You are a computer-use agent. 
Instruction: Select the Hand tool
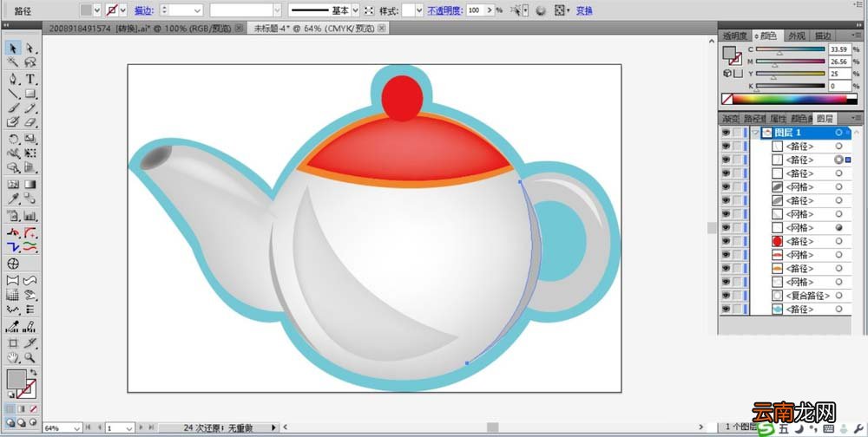(14, 358)
